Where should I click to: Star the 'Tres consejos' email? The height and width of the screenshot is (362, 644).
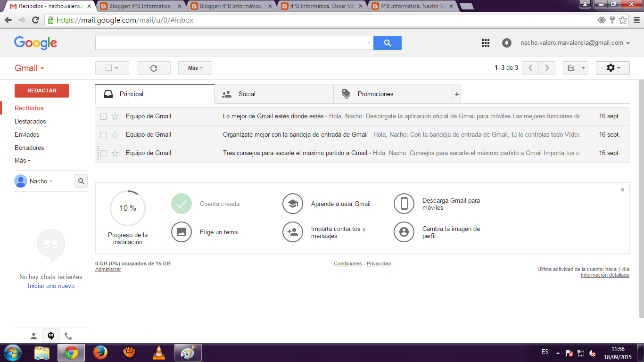[115, 153]
